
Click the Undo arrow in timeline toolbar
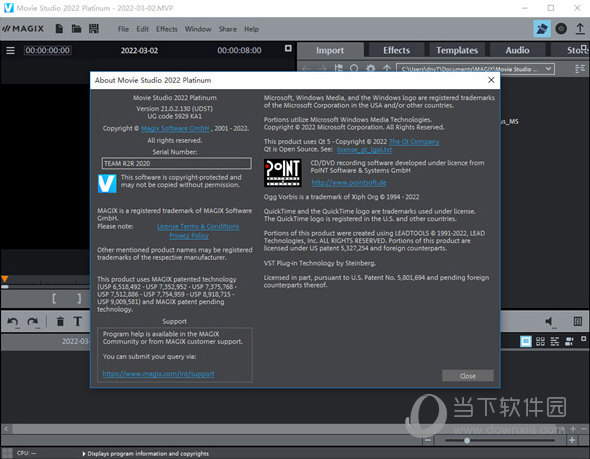pyautogui.click(x=13, y=322)
